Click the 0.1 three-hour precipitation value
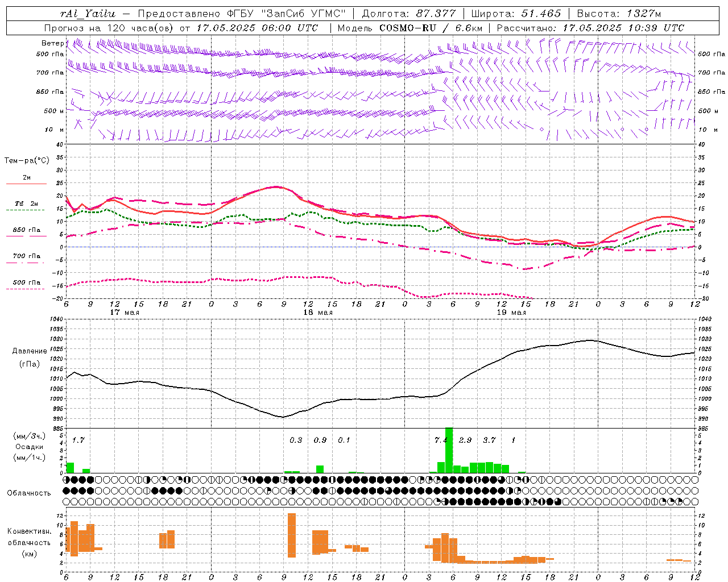The image size is (728, 582). click(344, 440)
